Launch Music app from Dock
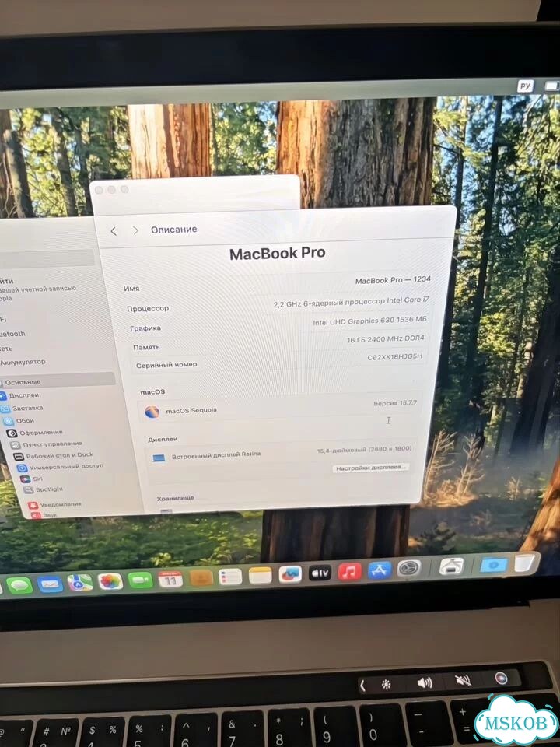The width and height of the screenshot is (560, 747). click(349, 571)
